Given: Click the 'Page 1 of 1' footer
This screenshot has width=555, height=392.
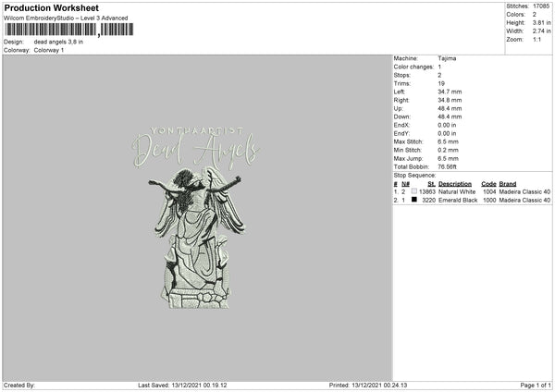Looking at the screenshot, I should tap(536, 385).
